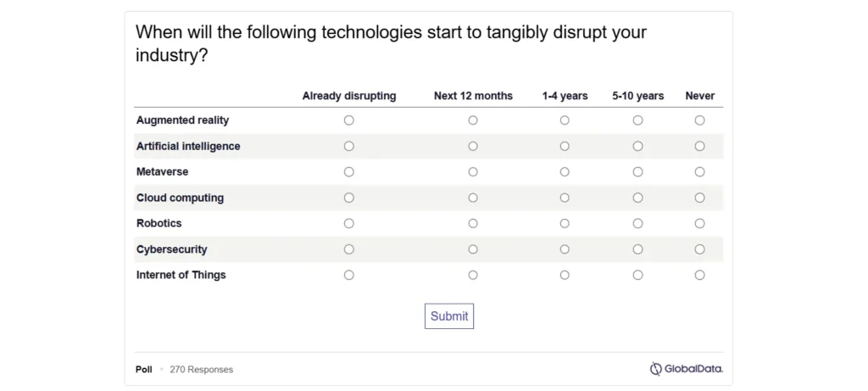Screen dimensions: 868x391
Task: Select 'Next 12 months' for Robotics
Action: tap(473, 224)
